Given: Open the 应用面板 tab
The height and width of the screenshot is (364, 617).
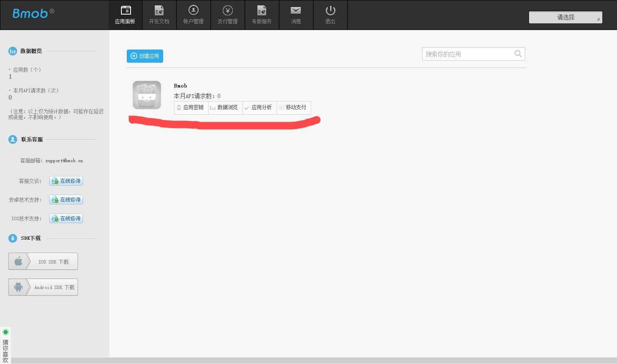Looking at the screenshot, I should point(125,15).
